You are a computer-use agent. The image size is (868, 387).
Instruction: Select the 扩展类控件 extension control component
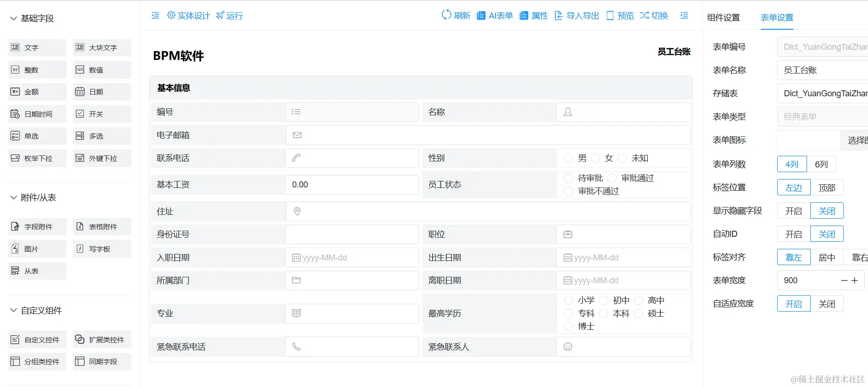tap(102, 340)
